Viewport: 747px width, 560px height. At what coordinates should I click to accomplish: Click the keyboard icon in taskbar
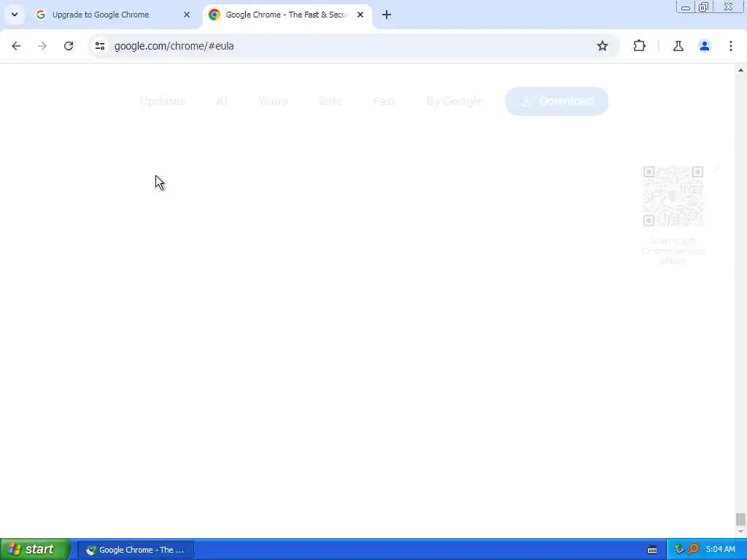pos(652,550)
